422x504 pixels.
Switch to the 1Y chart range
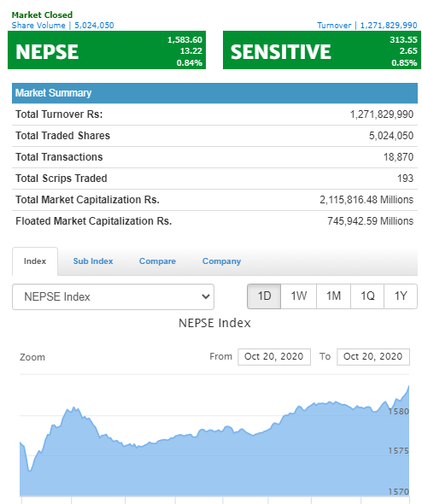tap(401, 296)
